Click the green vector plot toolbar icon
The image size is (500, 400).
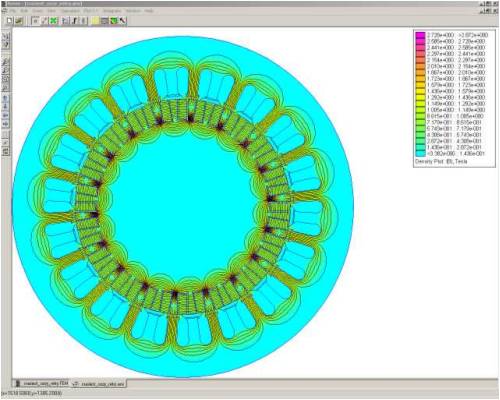pos(114,21)
